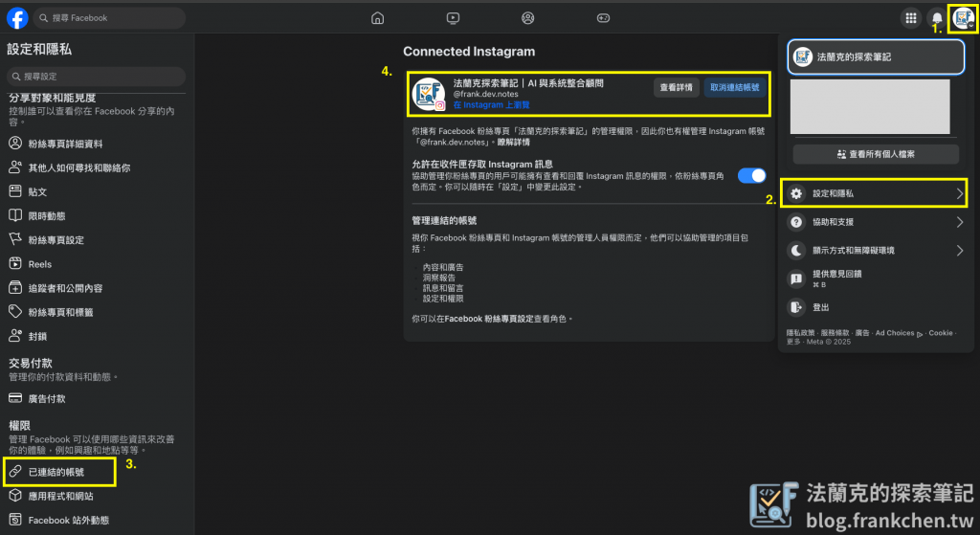980x535 pixels.
Task: Expand the 設定和隱私 chevron arrow
Action: point(959,193)
